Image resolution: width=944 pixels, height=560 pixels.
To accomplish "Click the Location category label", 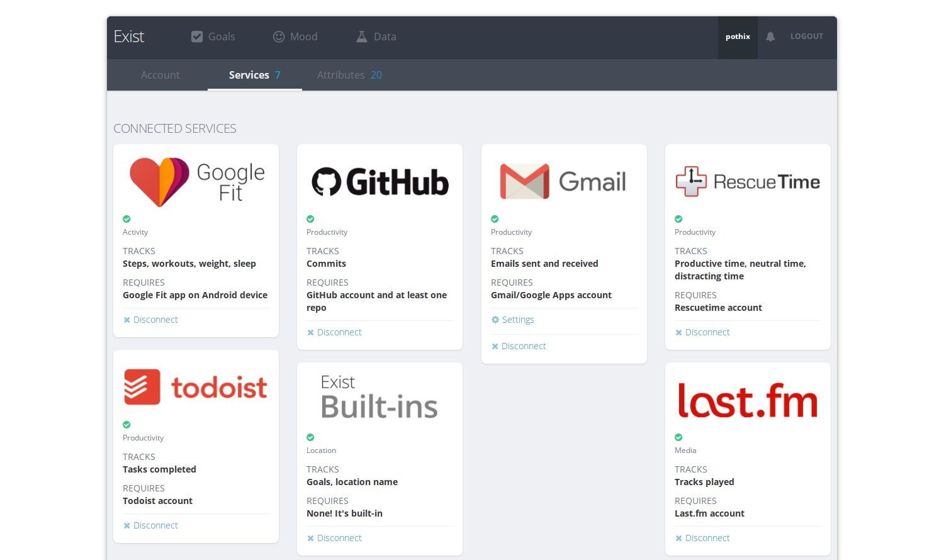I will point(321,451).
